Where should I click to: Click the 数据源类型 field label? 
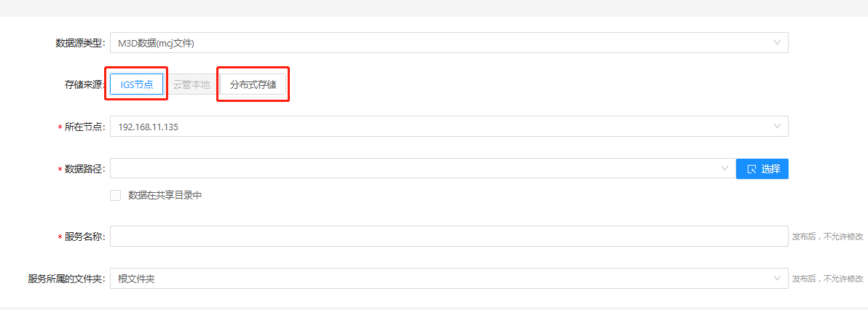tap(80, 43)
